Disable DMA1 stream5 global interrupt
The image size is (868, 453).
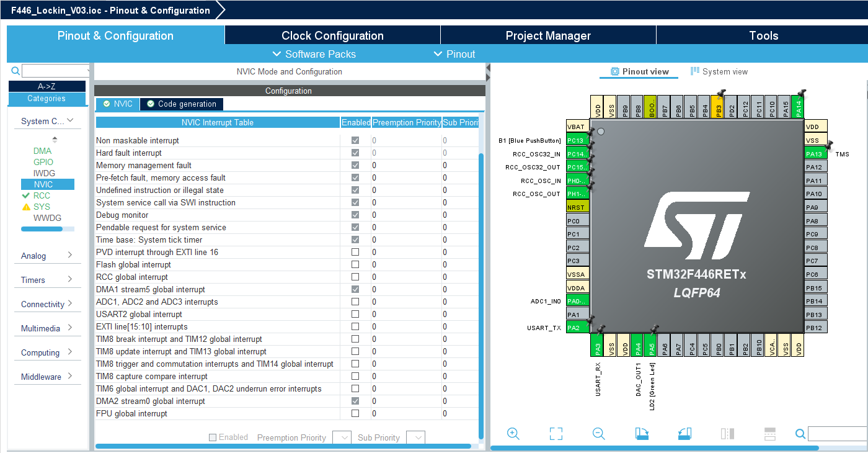pyautogui.click(x=355, y=289)
